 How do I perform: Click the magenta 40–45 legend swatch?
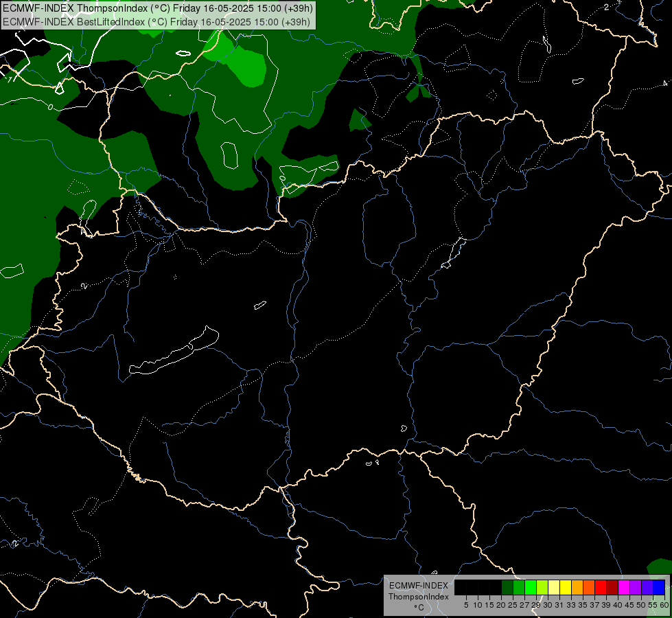pos(624,587)
